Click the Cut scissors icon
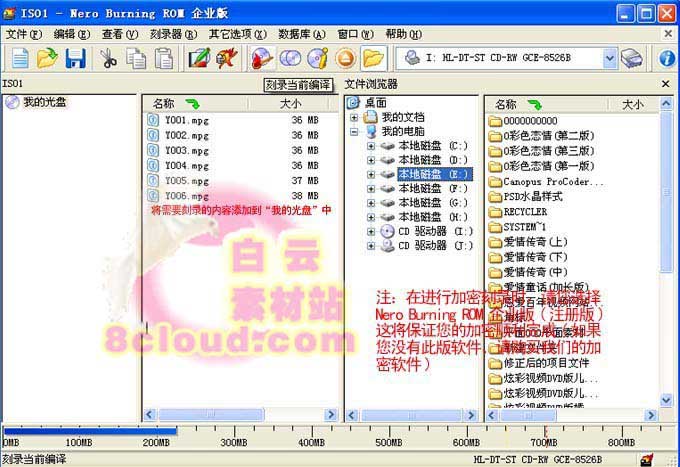This screenshot has height=467, width=680. click(x=108, y=58)
